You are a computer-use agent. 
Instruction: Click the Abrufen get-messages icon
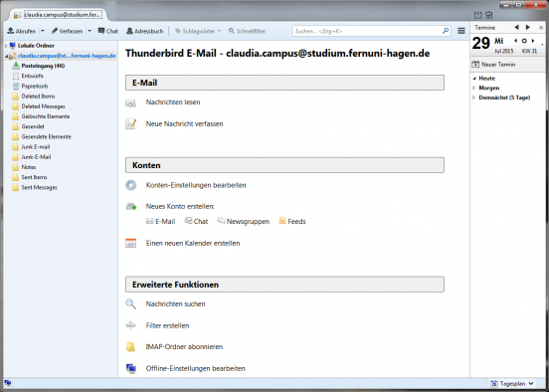[11, 31]
